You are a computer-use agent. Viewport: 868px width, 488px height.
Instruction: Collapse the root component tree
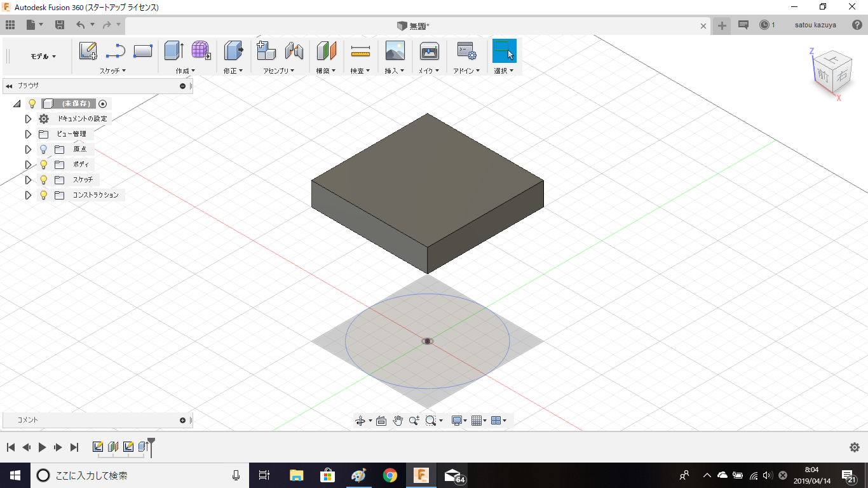(x=17, y=104)
